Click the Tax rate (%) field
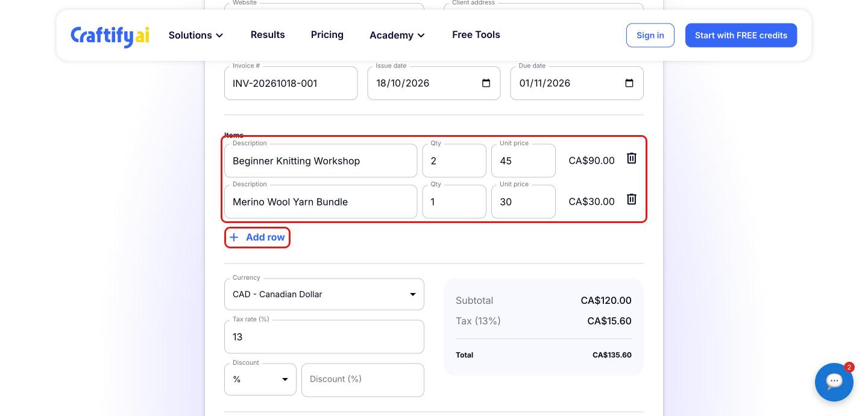 coord(324,336)
